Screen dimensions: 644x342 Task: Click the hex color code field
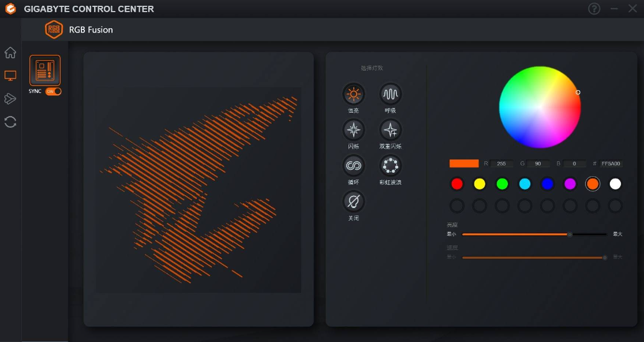611,163
